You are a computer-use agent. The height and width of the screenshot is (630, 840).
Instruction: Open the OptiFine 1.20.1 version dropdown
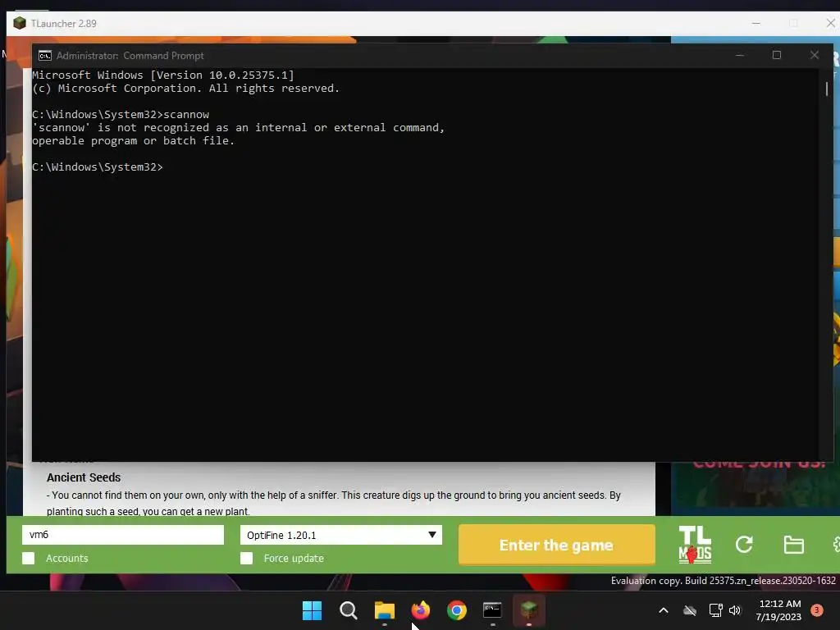pos(341,535)
